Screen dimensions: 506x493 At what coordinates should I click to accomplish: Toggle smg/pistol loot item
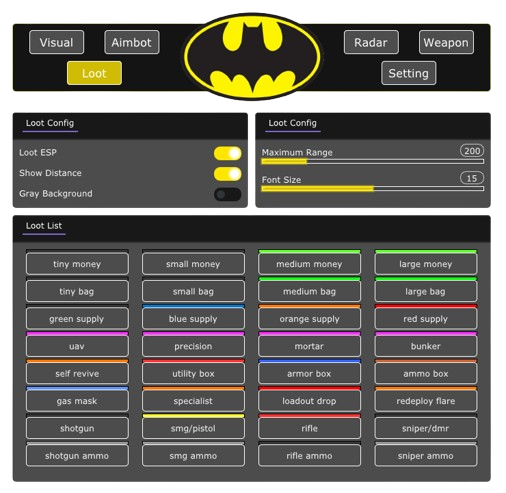(193, 428)
